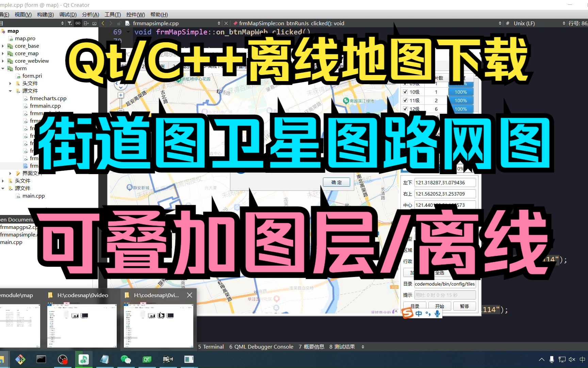Open the 调试(D) menu
Screen dimensions: 588x368
click(68, 14)
